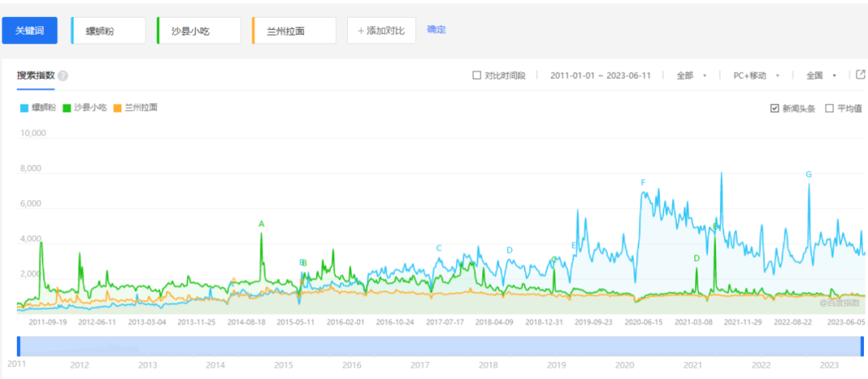Click news marker F on the chart
Viewport: 868px width, 379px height.
pyautogui.click(x=643, y=183)
